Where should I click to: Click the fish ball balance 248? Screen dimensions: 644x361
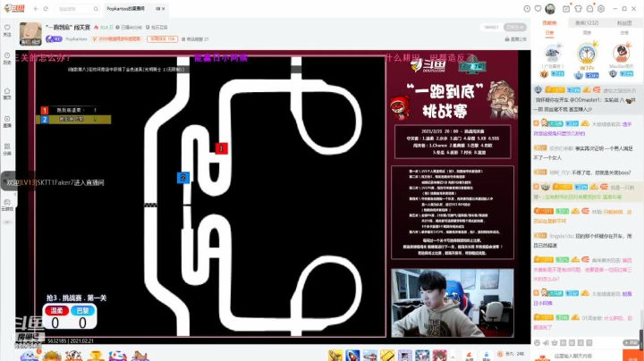point(512,354)
